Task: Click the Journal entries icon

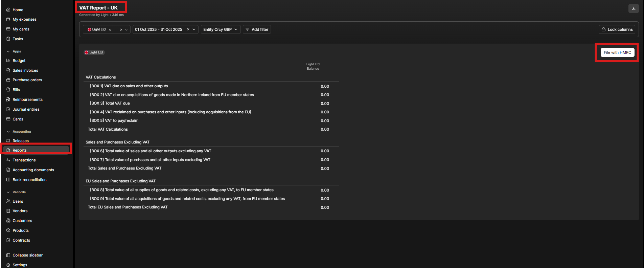Action: click(x=8, y=109)
